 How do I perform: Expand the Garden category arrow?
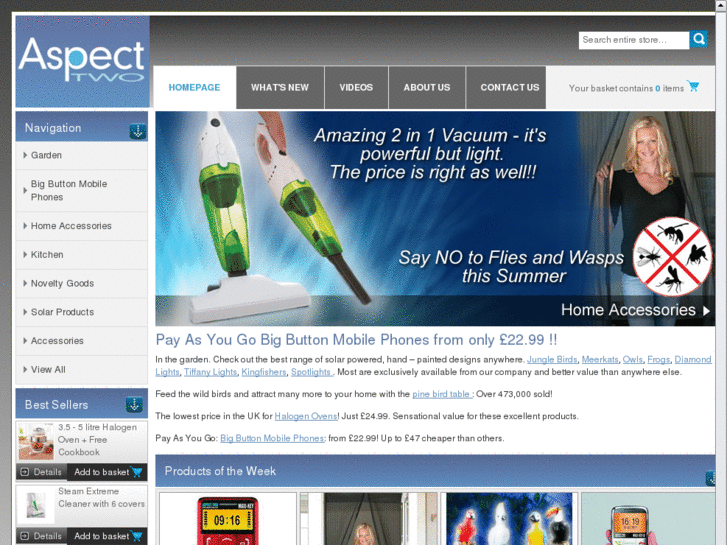25,155
